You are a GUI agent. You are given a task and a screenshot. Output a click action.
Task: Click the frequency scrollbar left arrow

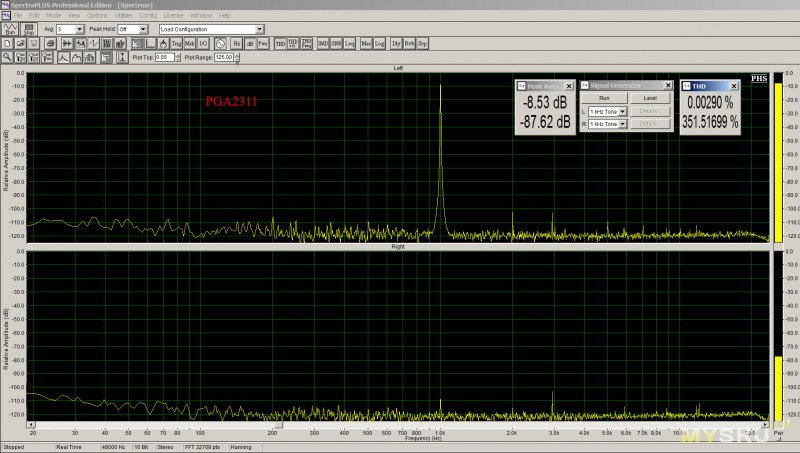pos(31,424)
